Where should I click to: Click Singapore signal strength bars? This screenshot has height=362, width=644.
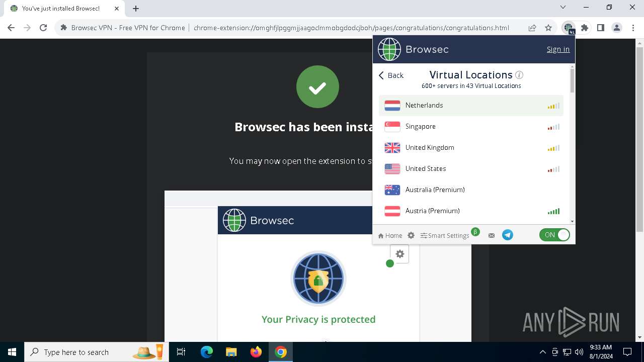coord(553,127)
